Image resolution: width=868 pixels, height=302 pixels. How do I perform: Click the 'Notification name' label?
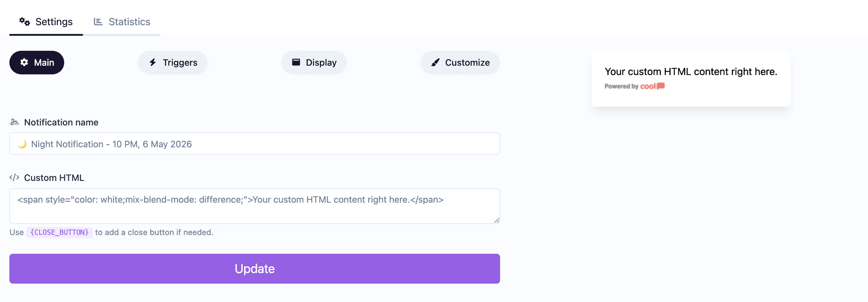click(x=61, y=122)
